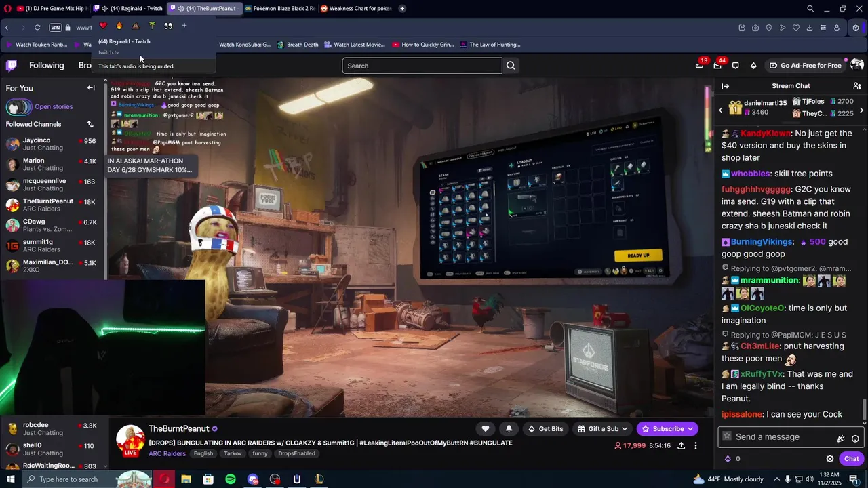Share the stream via share icon
This screenshot has height=488, width=868.
point(681,446)
